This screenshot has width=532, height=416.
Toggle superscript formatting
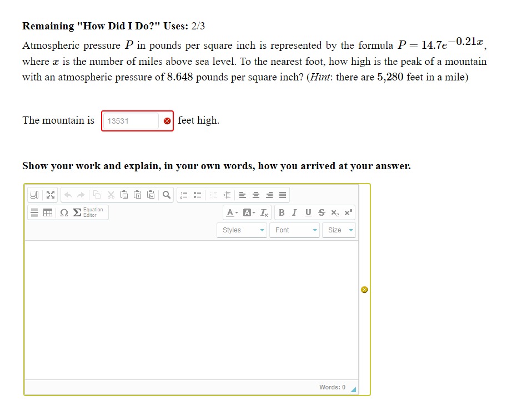coord(348,212)
